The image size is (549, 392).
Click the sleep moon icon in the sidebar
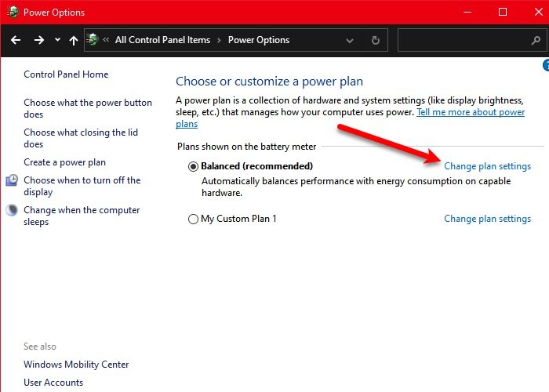point(12,211)
